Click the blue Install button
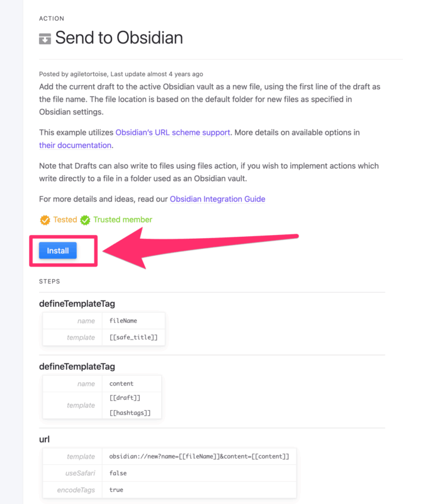 pos(58,250)
